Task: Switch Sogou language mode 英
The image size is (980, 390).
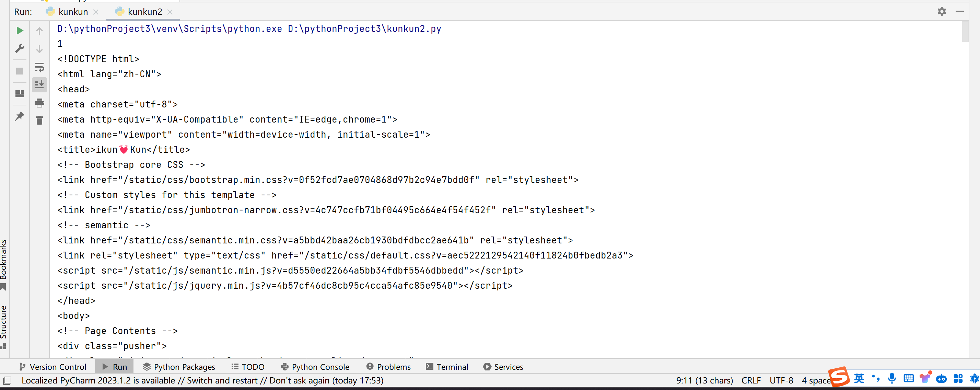Action: [859, 378]
